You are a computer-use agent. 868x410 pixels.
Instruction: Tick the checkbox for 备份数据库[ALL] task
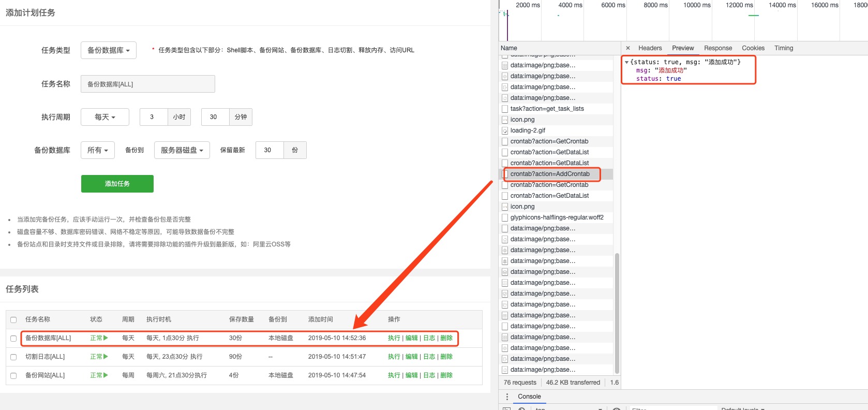pyautogui.click(x=13, y=339)
